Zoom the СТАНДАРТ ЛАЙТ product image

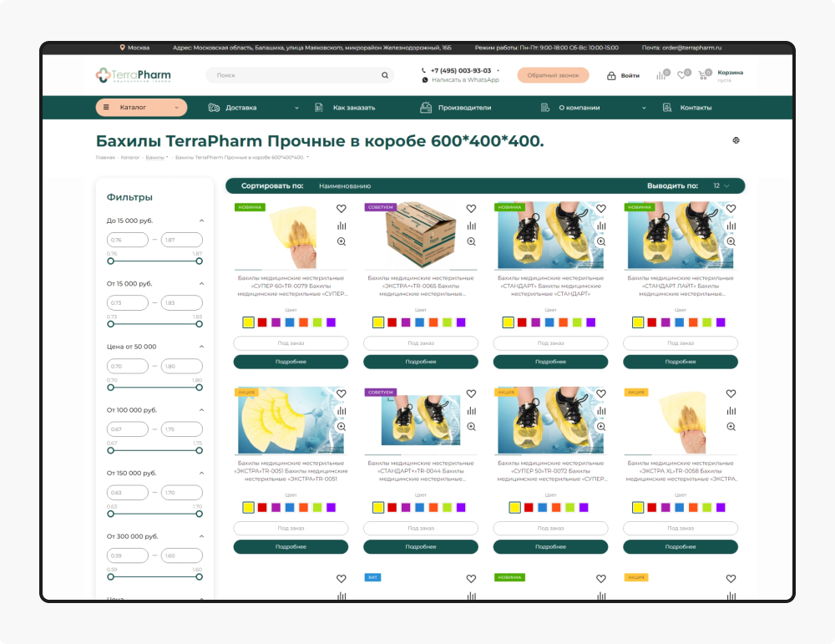tap(731, 242)
